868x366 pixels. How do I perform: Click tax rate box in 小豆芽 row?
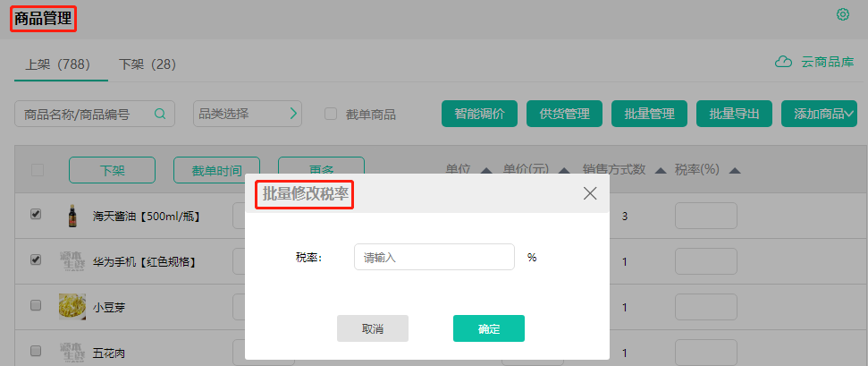coord(706,307)
